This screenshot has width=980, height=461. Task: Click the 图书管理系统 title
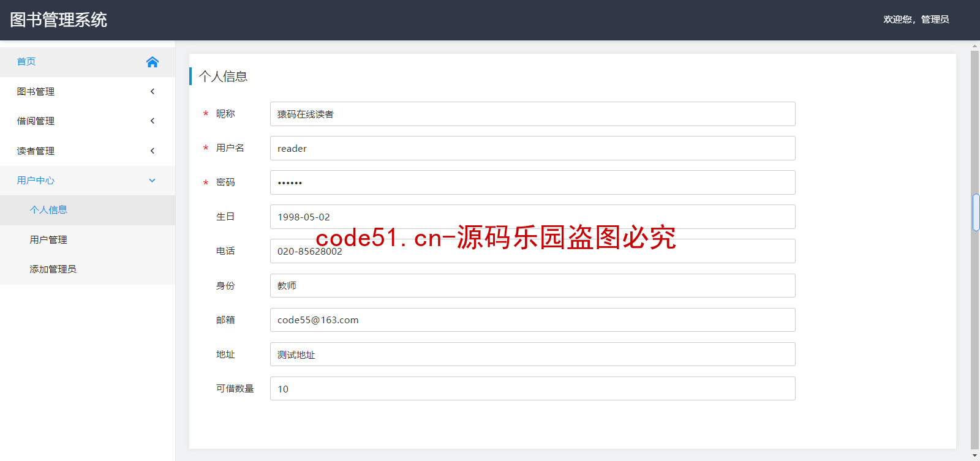59,20
